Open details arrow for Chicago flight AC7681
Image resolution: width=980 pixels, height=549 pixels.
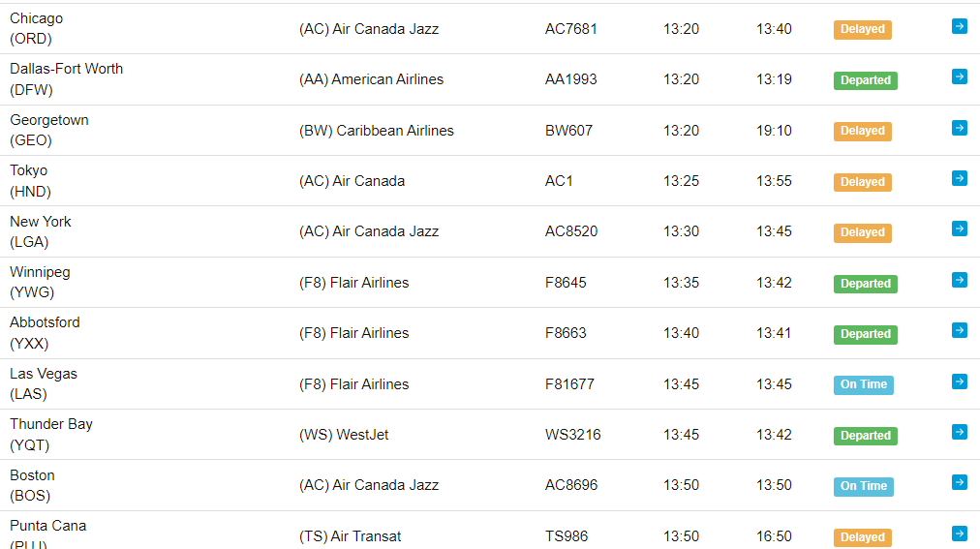(x=960, y=26)
